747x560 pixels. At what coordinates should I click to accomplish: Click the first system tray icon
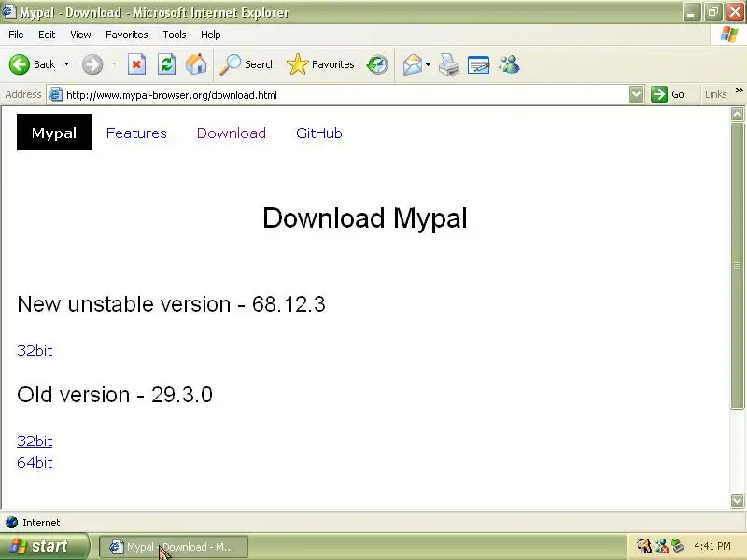tap(644, 546)
